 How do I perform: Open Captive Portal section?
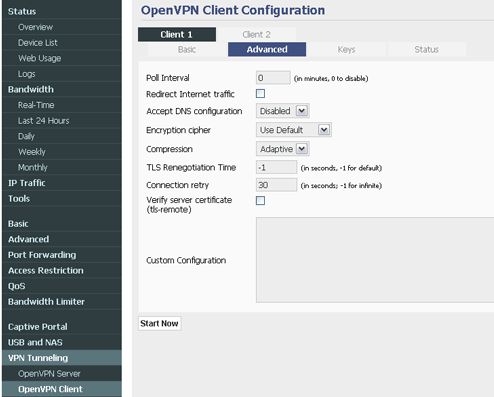pyautogui.click(x=62, y=327)
